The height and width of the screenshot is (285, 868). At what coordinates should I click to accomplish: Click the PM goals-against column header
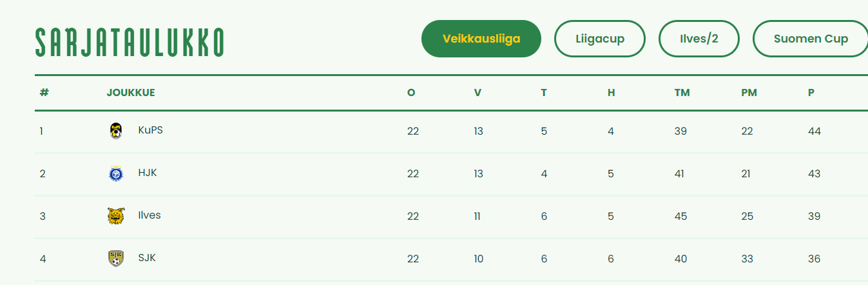tap(749, 93)
